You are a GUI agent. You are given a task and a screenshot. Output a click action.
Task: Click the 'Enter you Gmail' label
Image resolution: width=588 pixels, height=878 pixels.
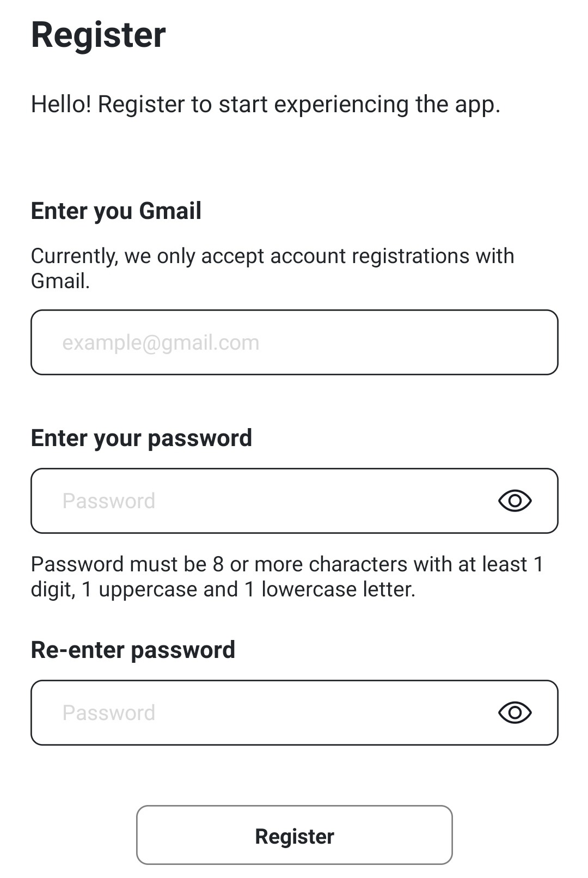pos(116,211)
